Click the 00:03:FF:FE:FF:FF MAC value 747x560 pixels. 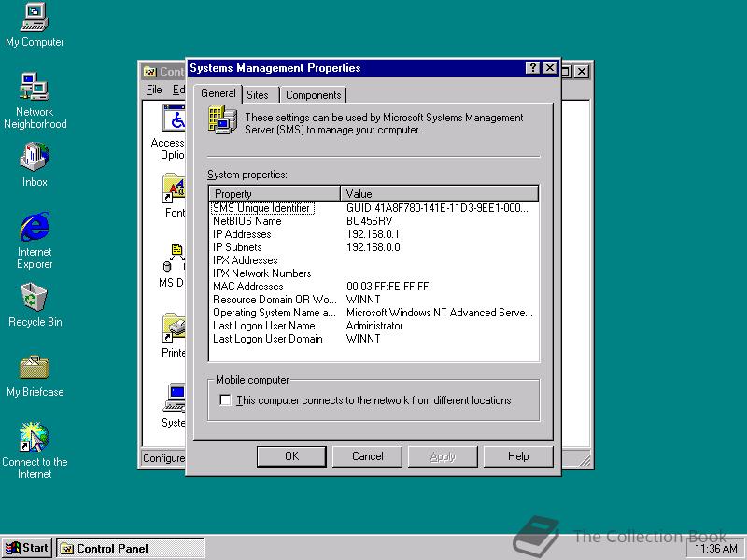click(388, 287)
